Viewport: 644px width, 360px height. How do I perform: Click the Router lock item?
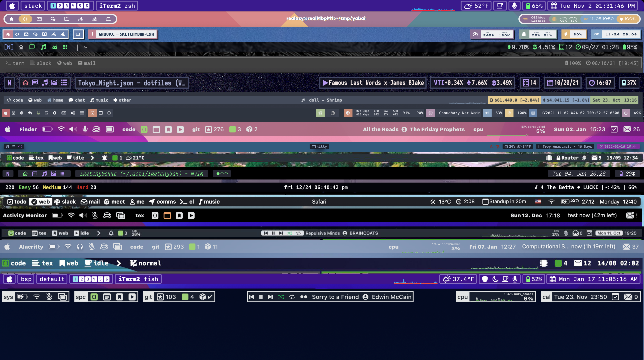[567, 158]
